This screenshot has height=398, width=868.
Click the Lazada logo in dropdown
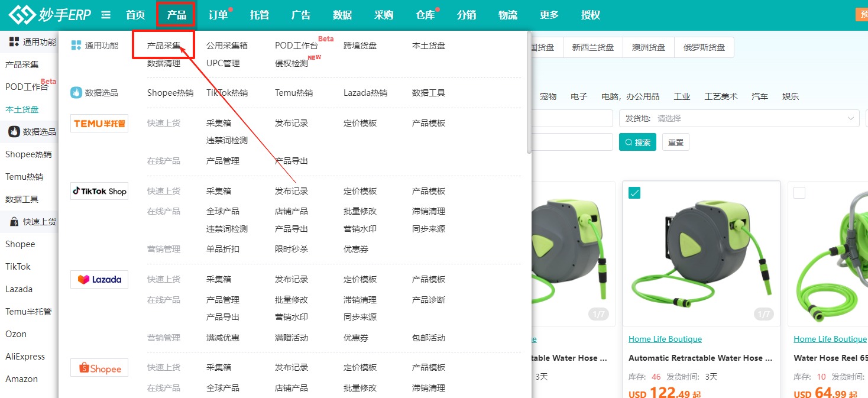99,279
